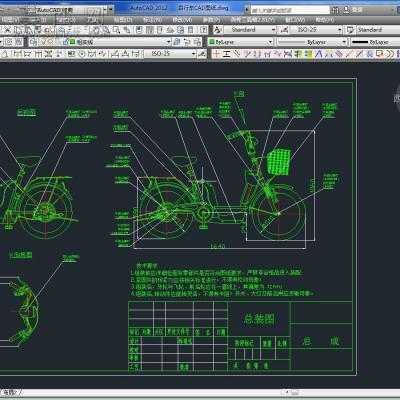Click the green ByLayer color swatch
Viewport: 400px width, 400px height.
coord(211,42)
